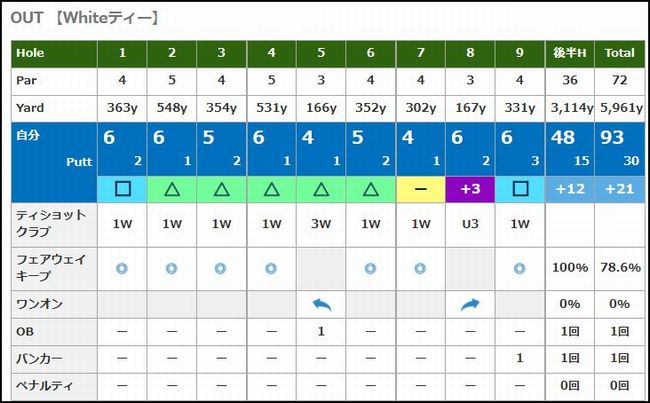Click the bogey triangle icon under hole 2
The width and height of the screenshot is (650, 403).
click(x=172, y=189)
